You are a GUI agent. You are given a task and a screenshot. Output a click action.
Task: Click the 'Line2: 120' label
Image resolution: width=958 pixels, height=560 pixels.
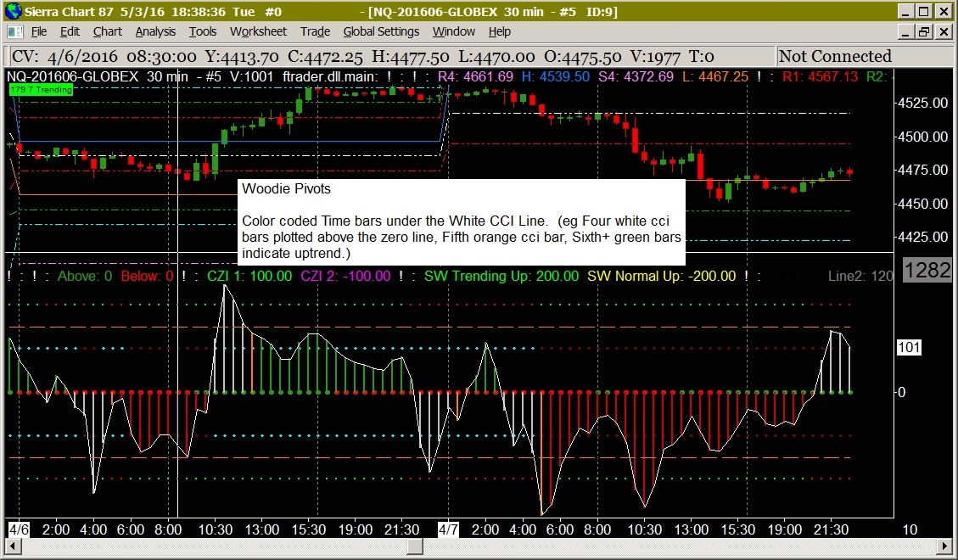860,276
